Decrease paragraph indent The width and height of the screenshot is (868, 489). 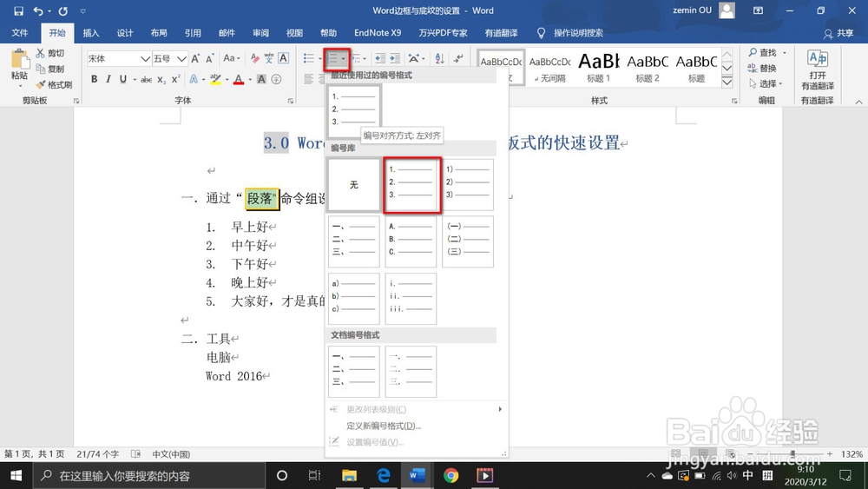point(380,58)
